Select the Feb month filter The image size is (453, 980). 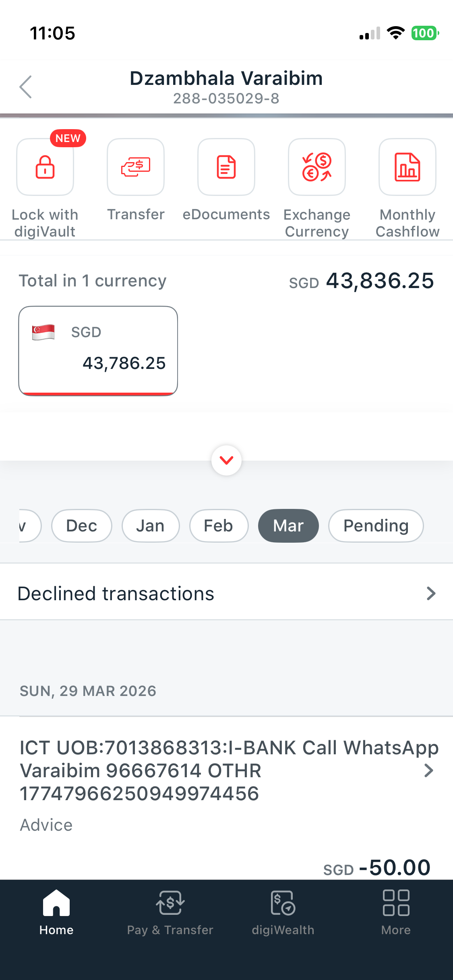click(x=219, y=526)
